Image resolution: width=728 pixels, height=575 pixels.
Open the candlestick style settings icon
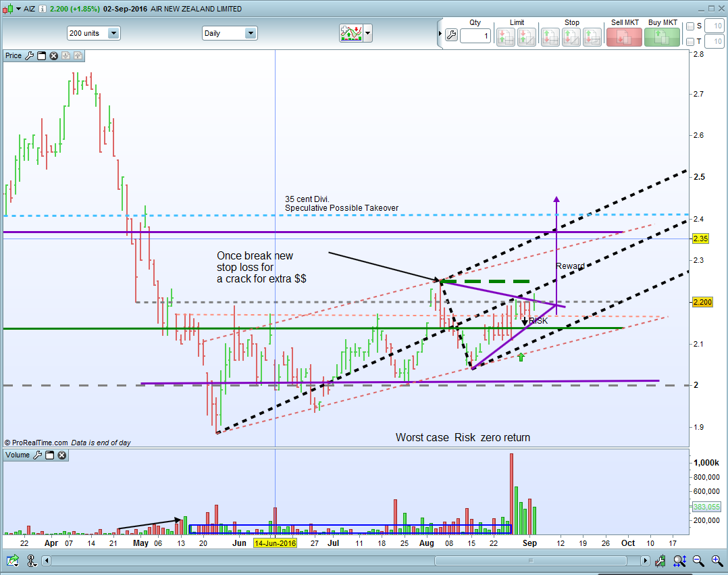[660, 561]
